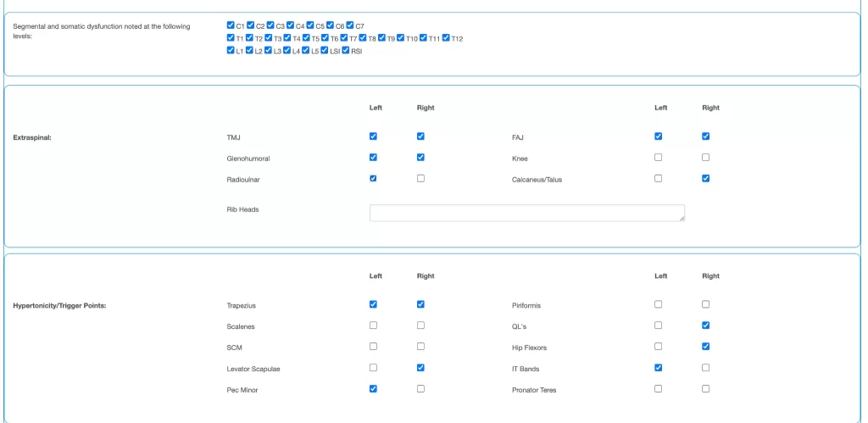Toggle the T12 thoracic level checkbox
The width and height of the screenshot is (868, 423).
coord(447,38)
